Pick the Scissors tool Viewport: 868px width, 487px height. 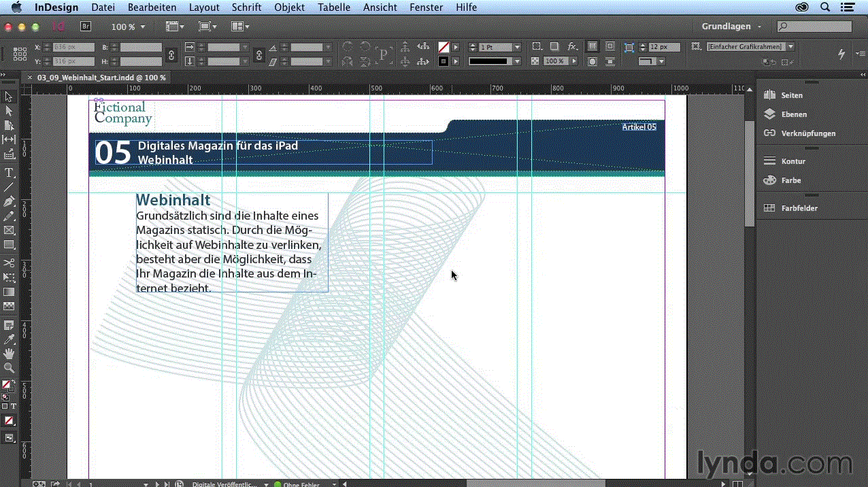click(x=10, y=263)
